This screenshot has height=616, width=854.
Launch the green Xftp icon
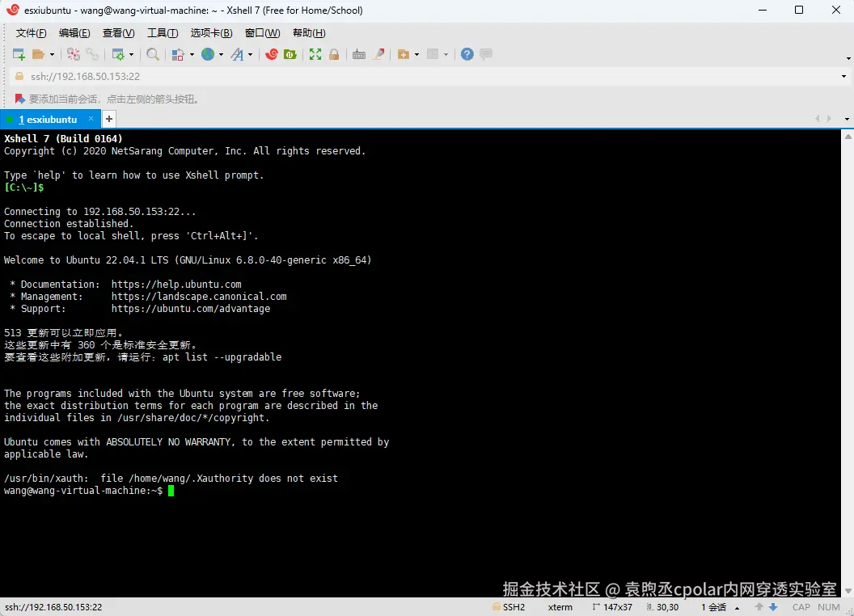click(x=290, y=54)
